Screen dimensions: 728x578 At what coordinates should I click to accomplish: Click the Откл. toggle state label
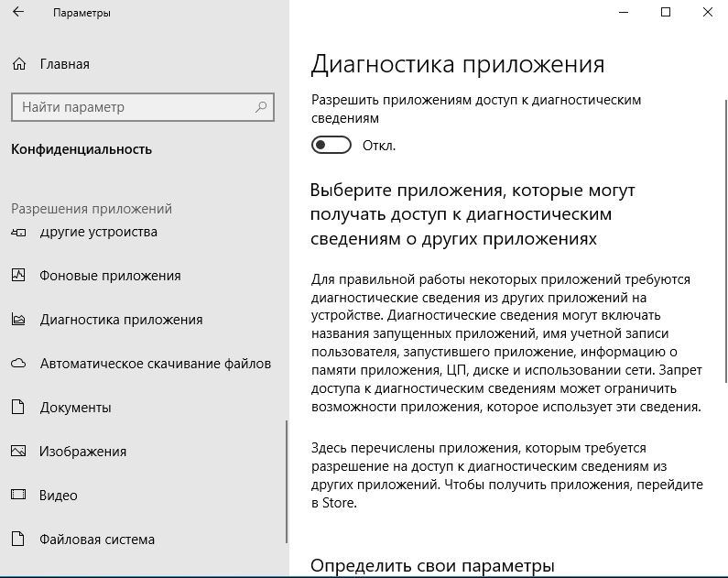click(x=379, y=146)
